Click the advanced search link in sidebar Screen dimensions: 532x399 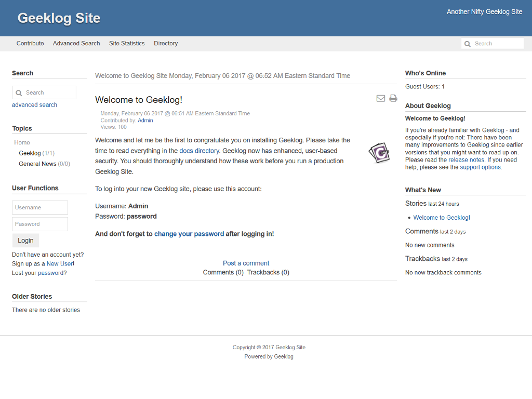pos(35,105)
